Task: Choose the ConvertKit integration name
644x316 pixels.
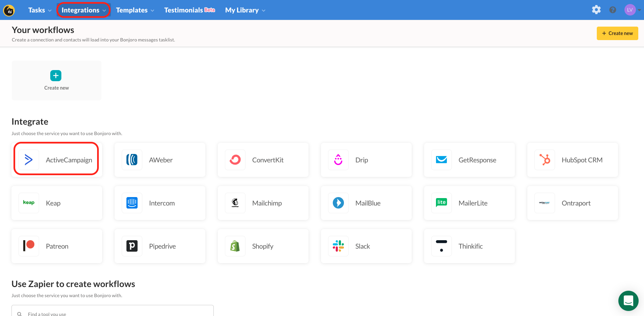Action: (x=268, y=160)
